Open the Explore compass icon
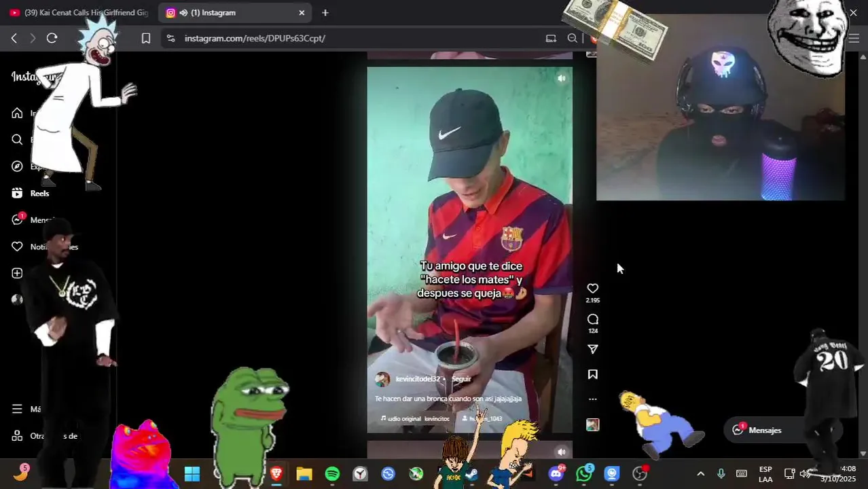 coord(17,166)
